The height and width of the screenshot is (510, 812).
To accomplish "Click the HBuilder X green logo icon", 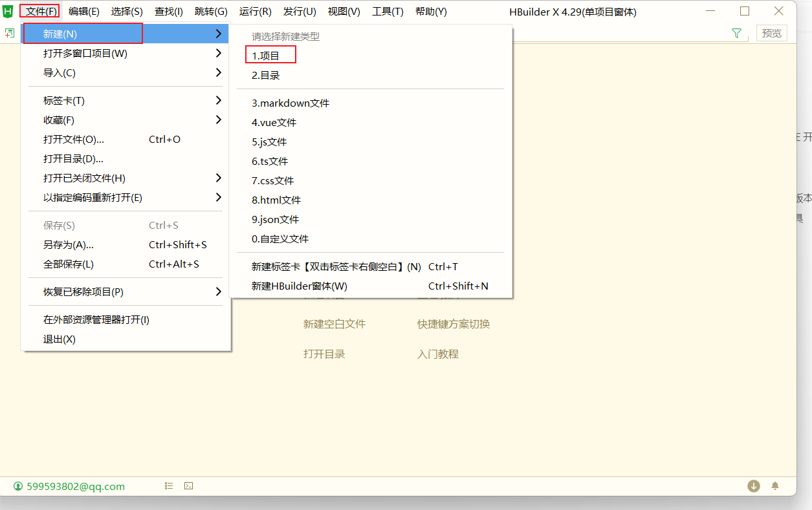I will tap(8, 11).
